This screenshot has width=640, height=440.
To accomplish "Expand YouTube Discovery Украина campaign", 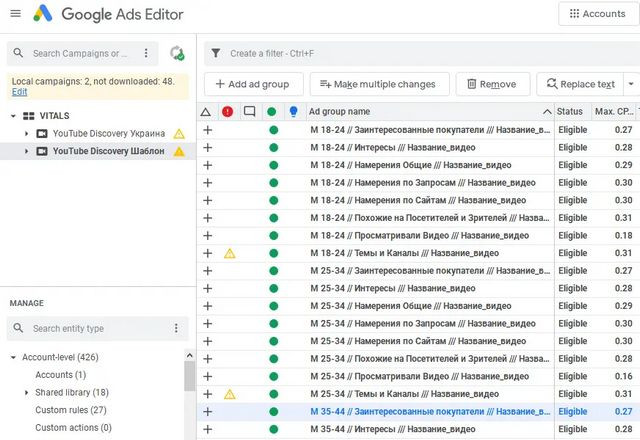I will coord(27,133).
